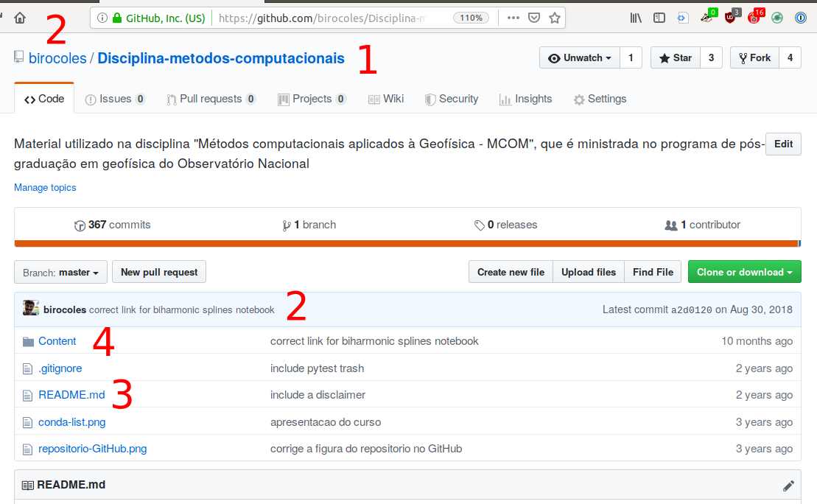Click extension icon with green 0 badge
This screenshot has height=504, width=817.
click(x=707, y=17)
